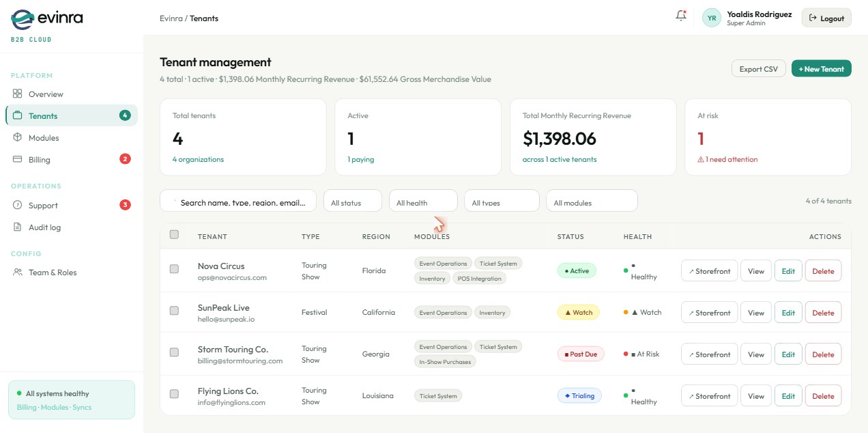
Task: Click the Active status pill
Action: coord(577,271)
